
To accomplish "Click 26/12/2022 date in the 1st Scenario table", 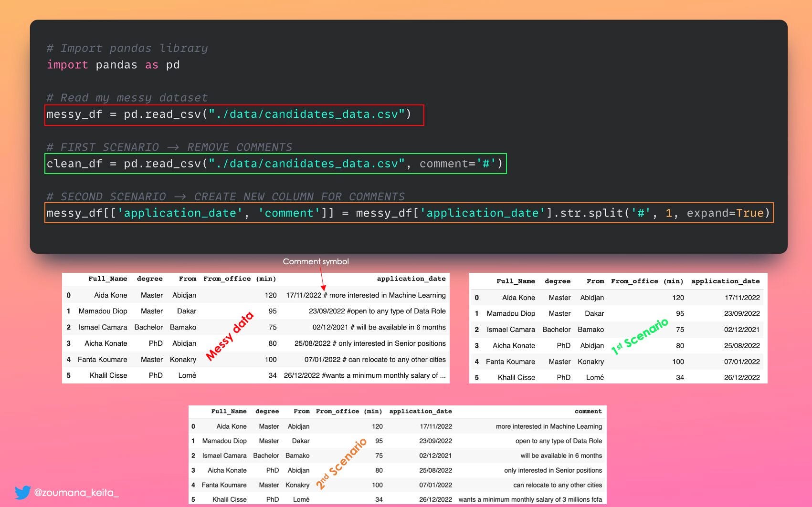I will [x=742, y=377].
